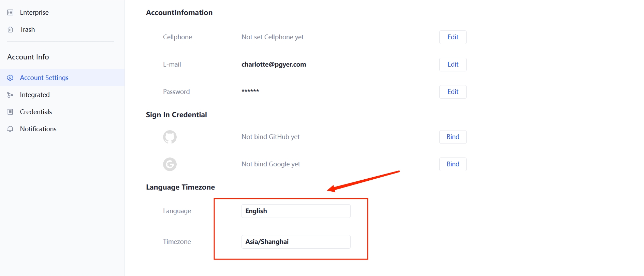Click the Trash bin icon
Viewport: 644px width, 276px height.
tap(10, 30)
